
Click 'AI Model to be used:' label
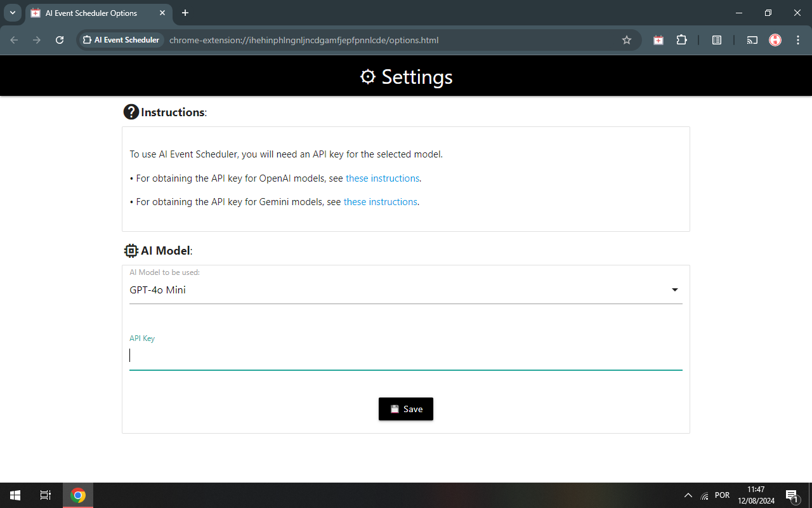pyautogui.click(x=165, y=272)
